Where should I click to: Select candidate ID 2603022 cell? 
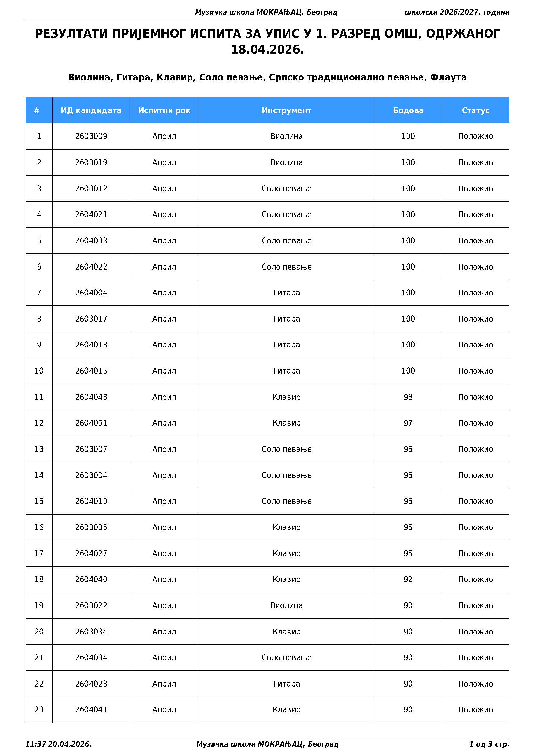91,605
